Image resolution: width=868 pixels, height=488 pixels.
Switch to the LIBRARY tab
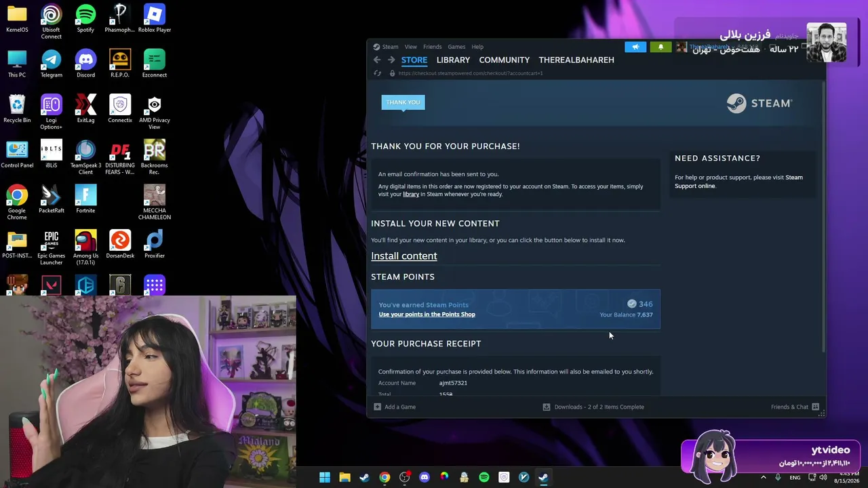[453, 60]
